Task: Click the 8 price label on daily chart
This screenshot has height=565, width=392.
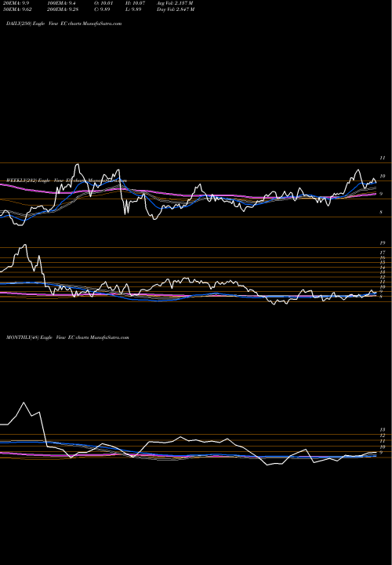Action: 381,213
